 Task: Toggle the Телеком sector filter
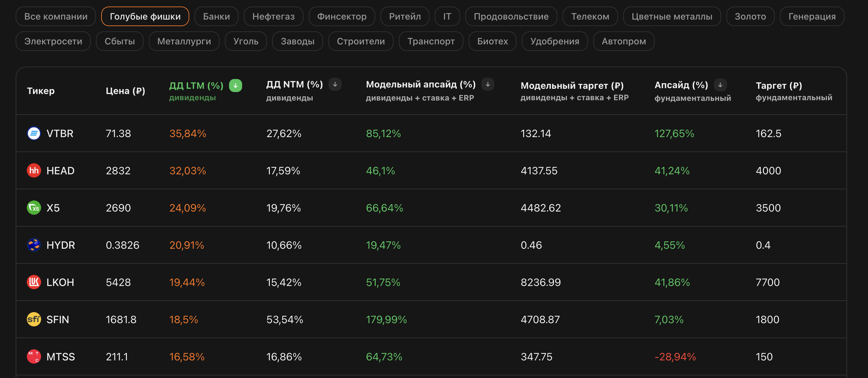[x=590, y=16]
